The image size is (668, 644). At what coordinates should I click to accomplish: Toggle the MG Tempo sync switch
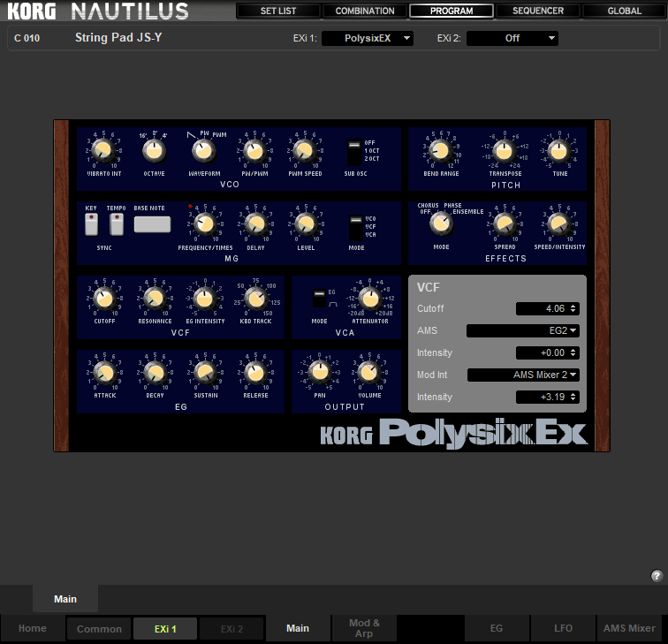[117, 224]
